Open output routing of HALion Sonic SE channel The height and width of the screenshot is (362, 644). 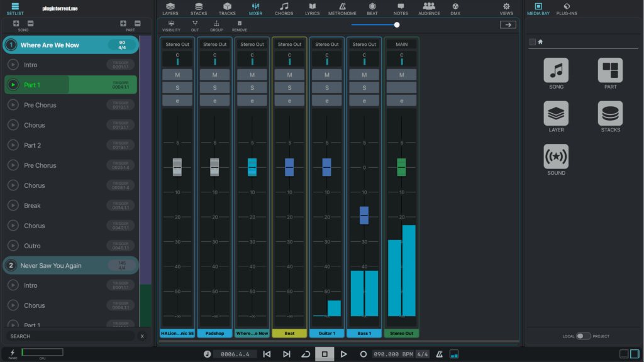click(177, 45)
